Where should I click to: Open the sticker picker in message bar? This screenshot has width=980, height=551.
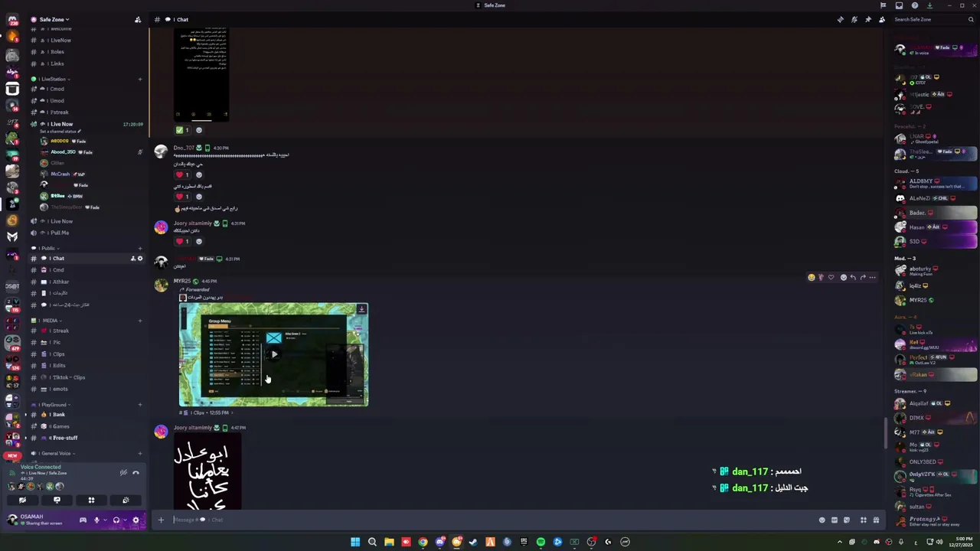(847, 520)
